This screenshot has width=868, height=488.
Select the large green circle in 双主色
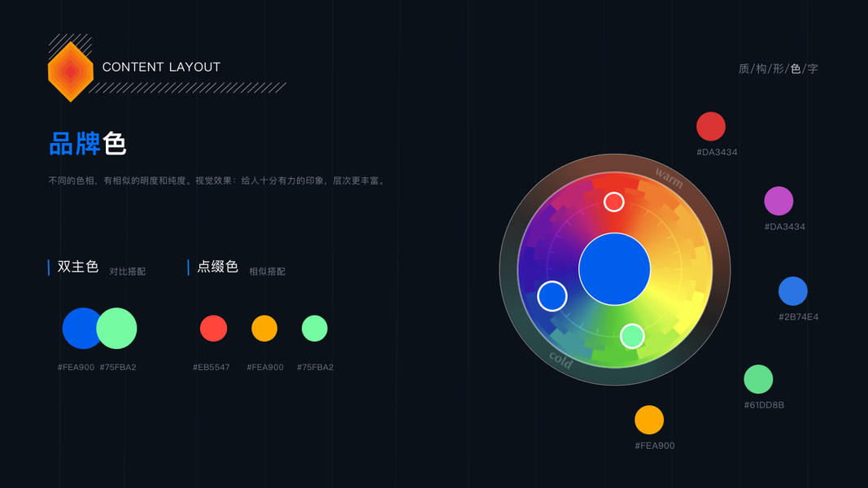pos(117,328)
